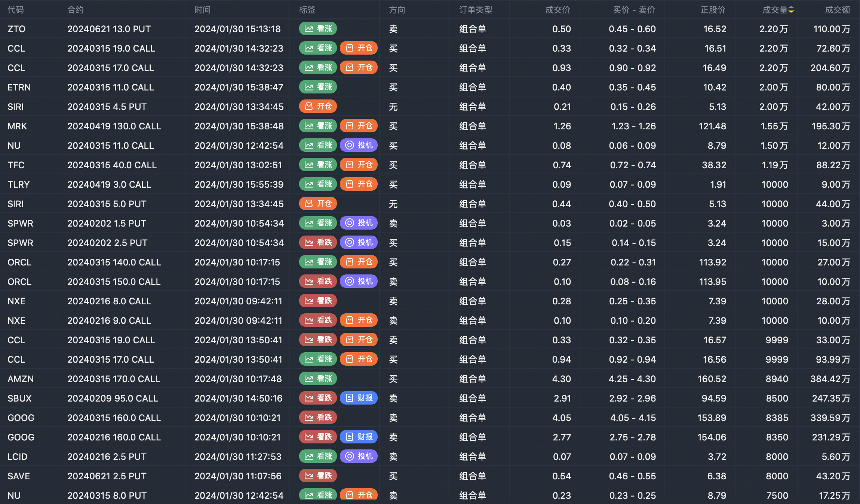Open the TLRY ticker symbol
The image size is (860, 504).
pos(19,184)
